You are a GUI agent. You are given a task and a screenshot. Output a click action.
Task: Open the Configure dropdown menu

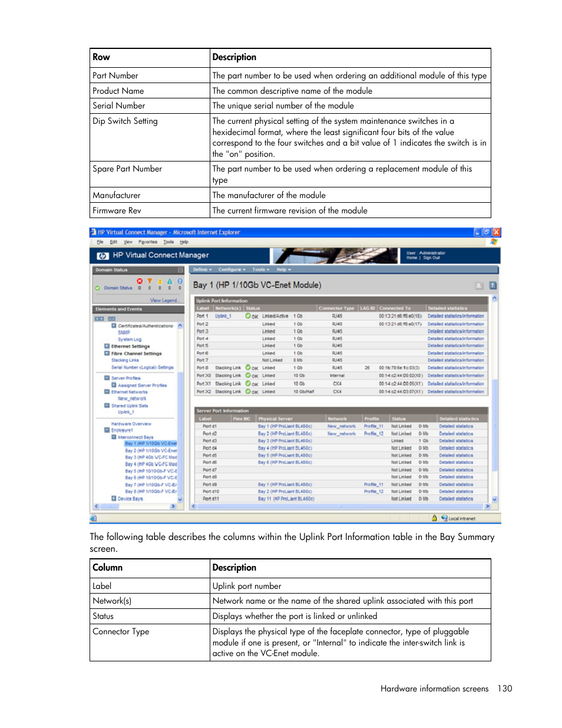pyautogui.click(x=232, y=269)
